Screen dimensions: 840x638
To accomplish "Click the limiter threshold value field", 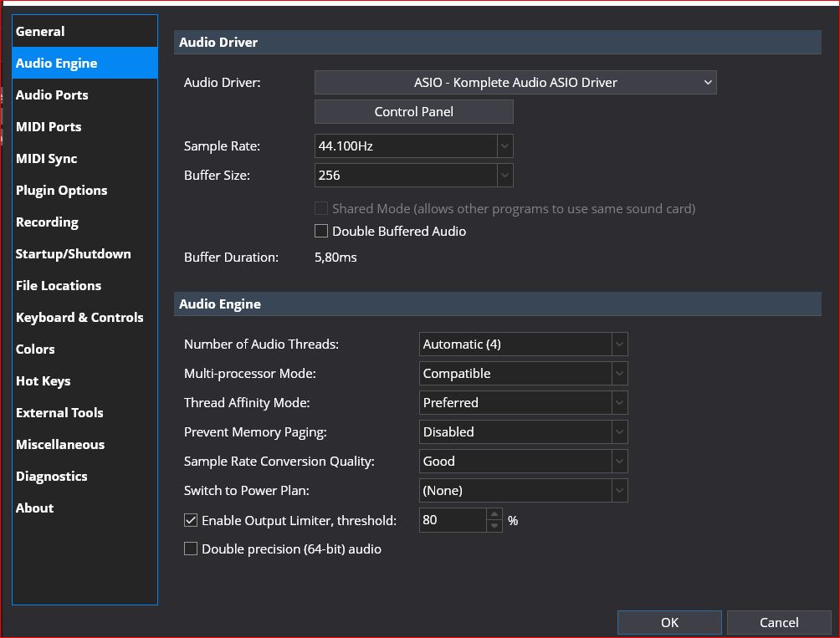I will coord(453,520).
